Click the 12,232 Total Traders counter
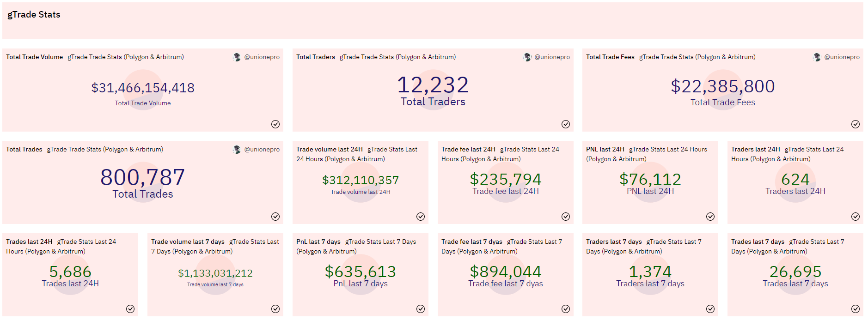The image size is (868, 320). click(x=433, y=85)
